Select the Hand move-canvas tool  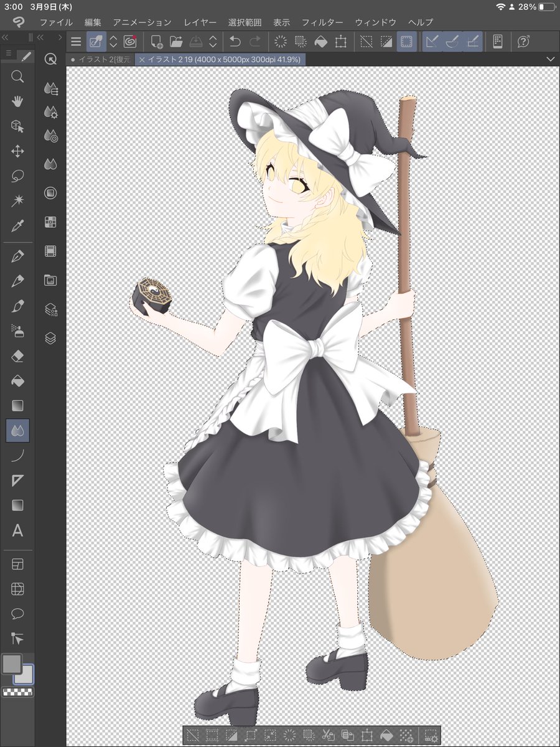pyautogui.click(x=17, y=101)
